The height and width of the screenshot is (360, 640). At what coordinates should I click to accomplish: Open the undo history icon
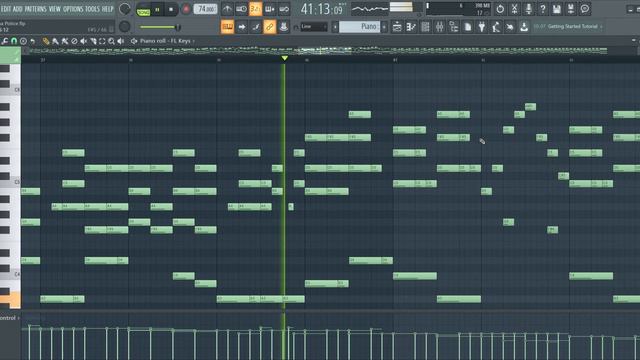[500, 9]
